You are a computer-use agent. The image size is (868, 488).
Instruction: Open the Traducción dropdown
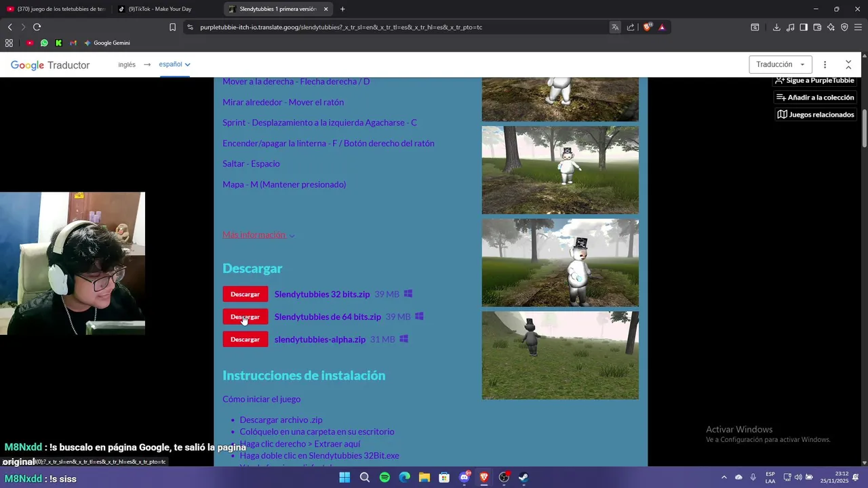(x=781, y=64)
